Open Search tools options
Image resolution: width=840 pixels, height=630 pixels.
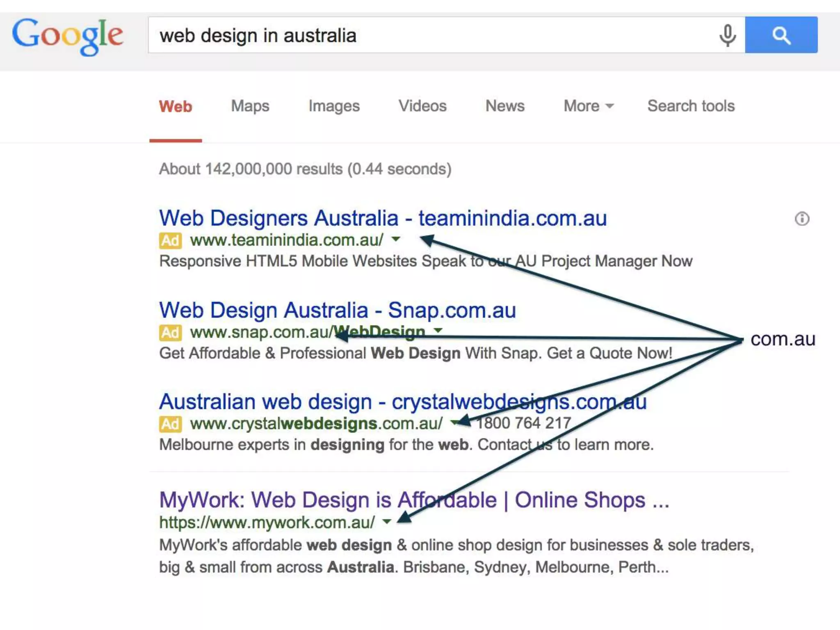(x=691, y=106)
